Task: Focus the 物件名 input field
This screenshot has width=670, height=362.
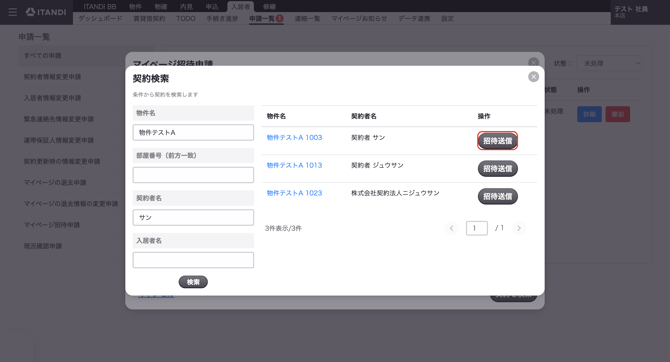Action: pyautogui.click(x=193, y=132)
